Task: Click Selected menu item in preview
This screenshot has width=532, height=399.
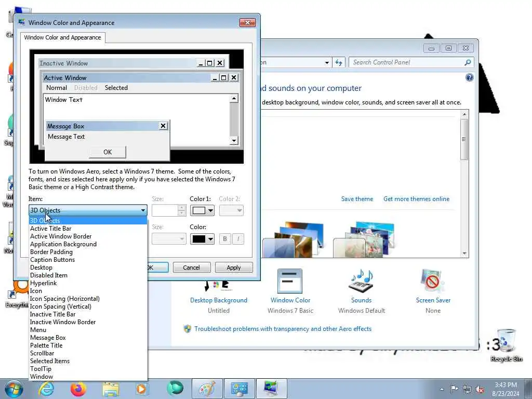Action: [x=116, y=87]
